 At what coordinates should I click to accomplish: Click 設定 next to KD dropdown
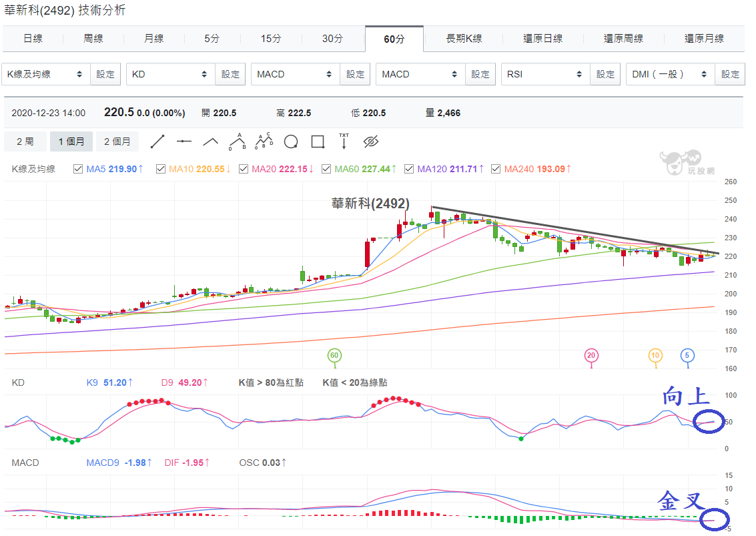point(230,74)
